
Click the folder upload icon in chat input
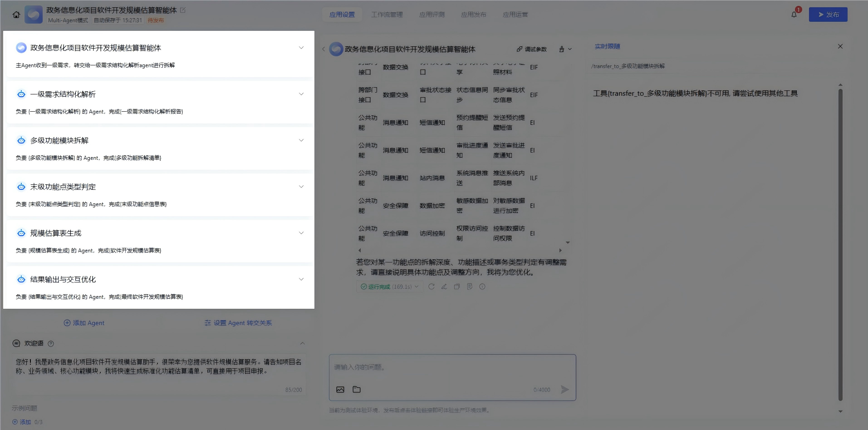357,390
